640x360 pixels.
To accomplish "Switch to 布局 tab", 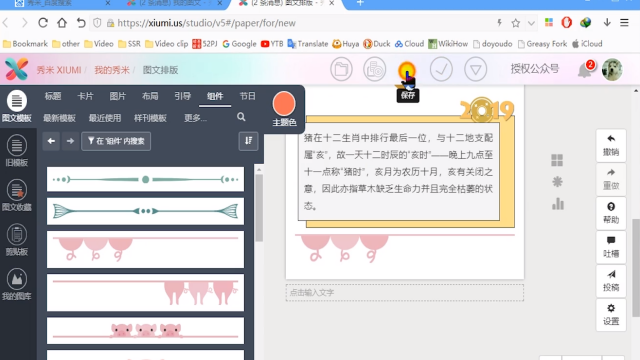I will click(x=150, y=96).
